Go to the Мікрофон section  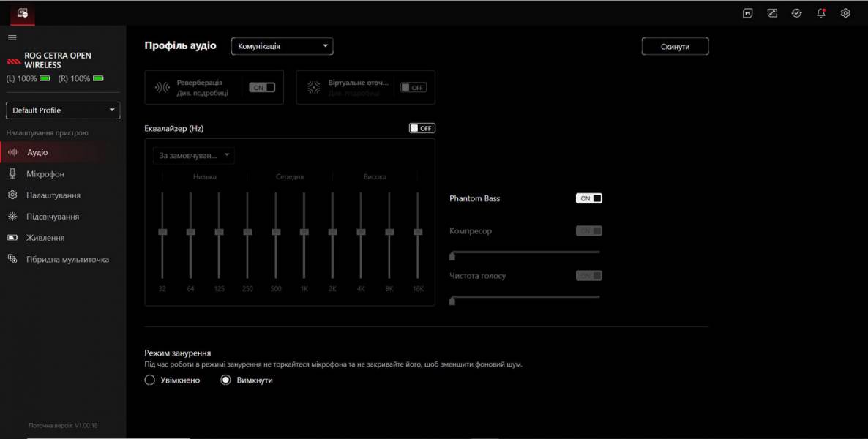point(45,174)
